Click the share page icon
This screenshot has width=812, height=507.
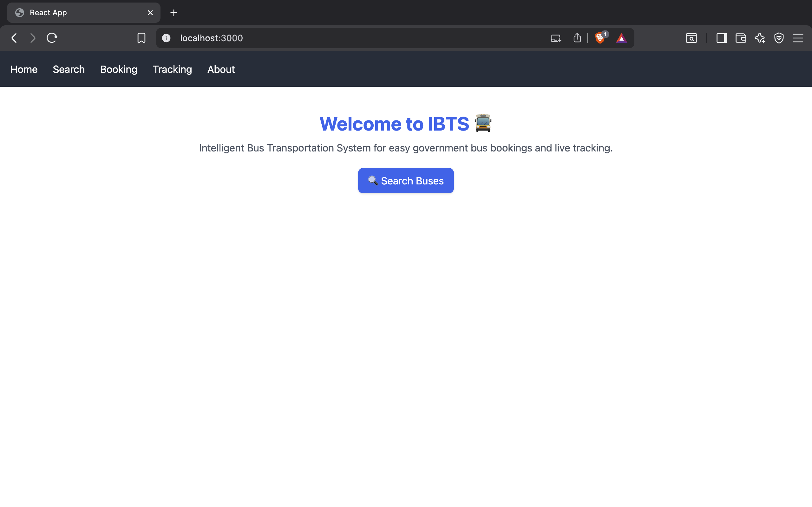point(577,38)
